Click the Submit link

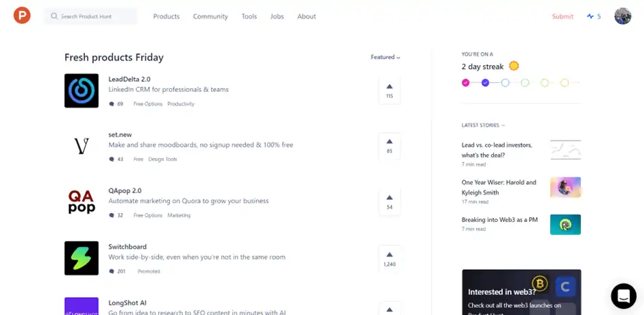562,16
